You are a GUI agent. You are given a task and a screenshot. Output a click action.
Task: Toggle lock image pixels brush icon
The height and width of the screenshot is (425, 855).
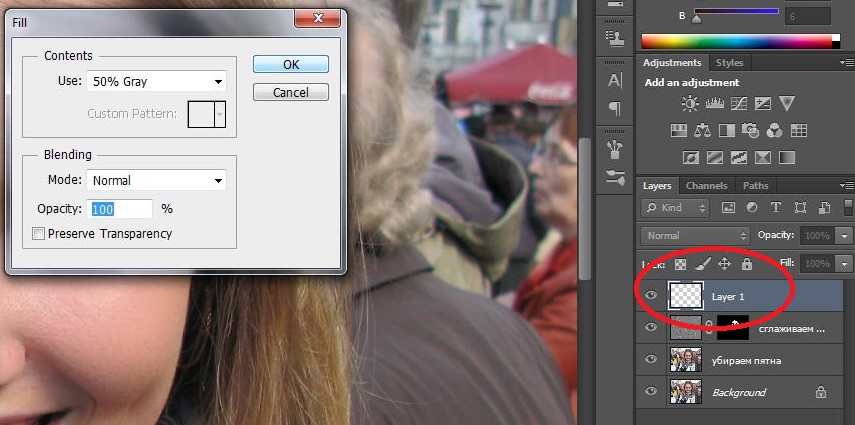(x=702, y=265)
